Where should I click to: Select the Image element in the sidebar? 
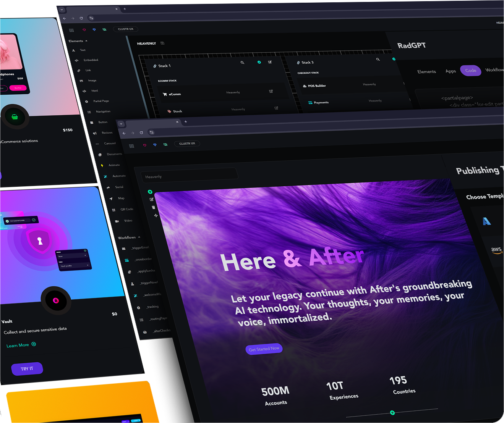92,81
